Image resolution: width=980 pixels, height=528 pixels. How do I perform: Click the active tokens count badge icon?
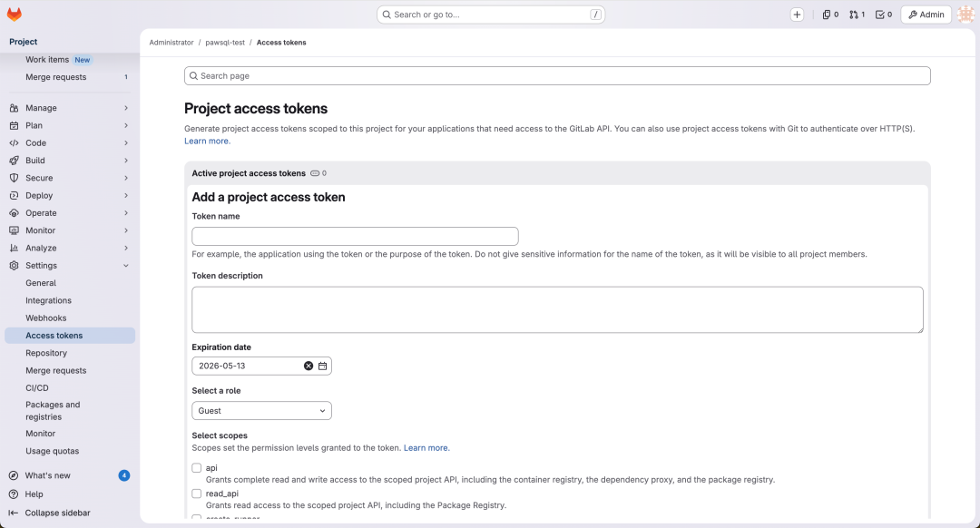tap(315, 173)
